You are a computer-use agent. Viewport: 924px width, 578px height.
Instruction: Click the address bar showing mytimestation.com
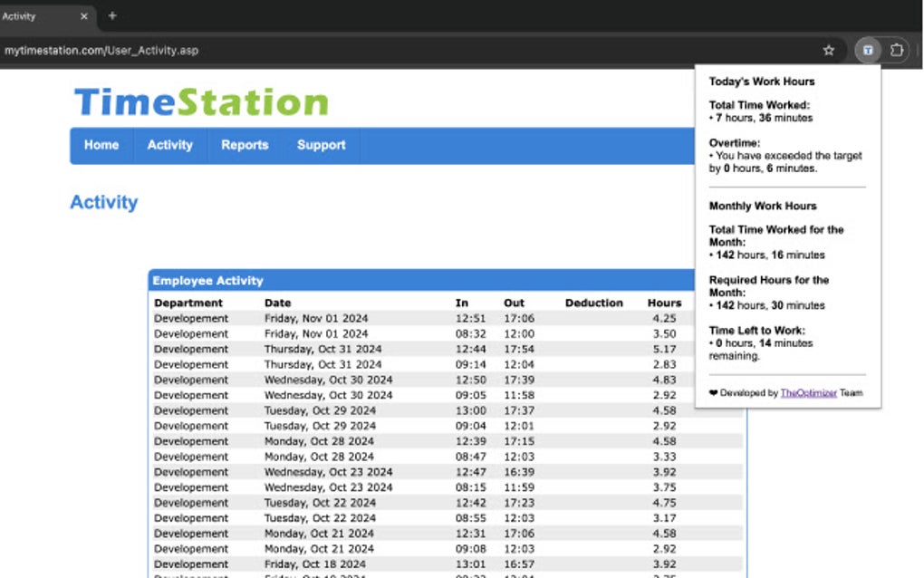(x=100, y=50)
